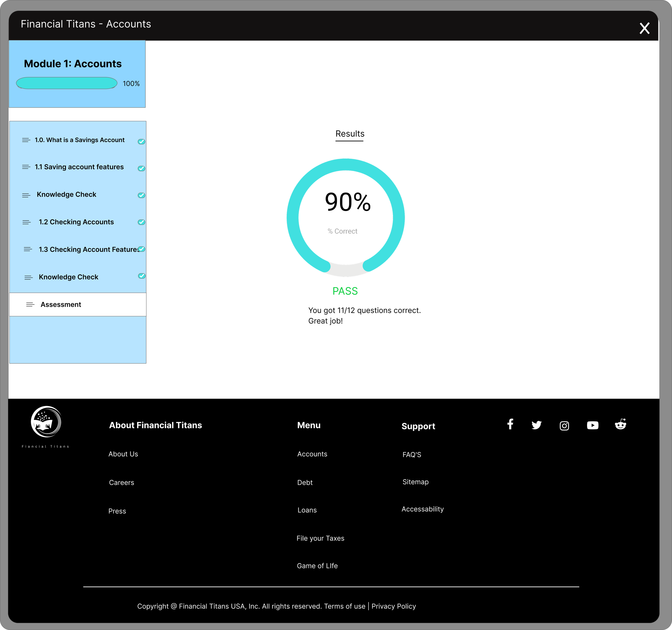
Task: Open the FAQ'S support link
Action: [x=411, y=454]
